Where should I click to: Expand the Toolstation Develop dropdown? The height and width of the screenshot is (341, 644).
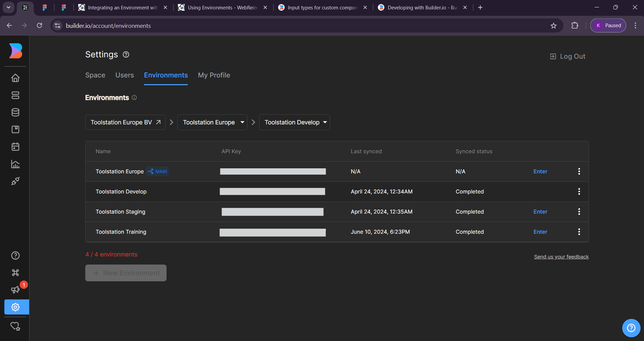[x=294, y=122]
